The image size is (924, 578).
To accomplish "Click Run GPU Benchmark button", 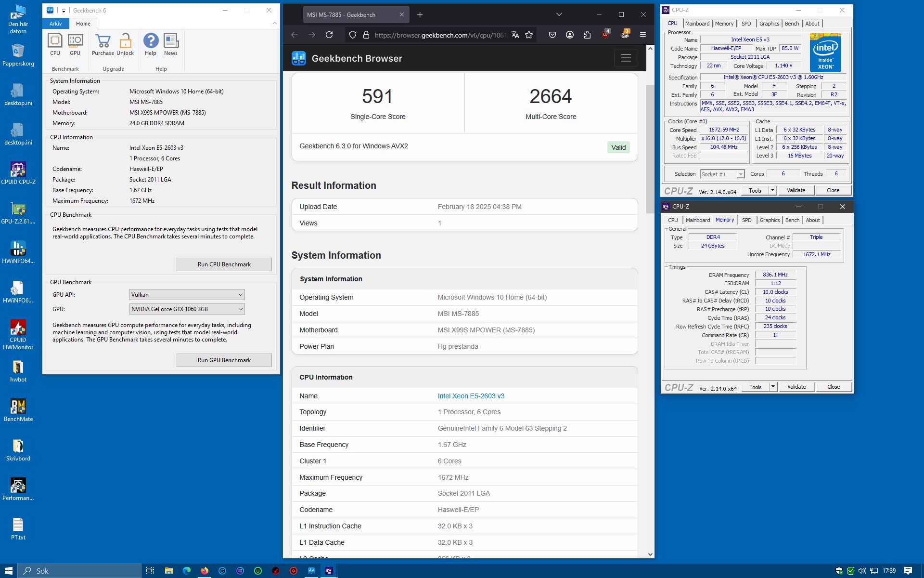I will coord(224,360).
